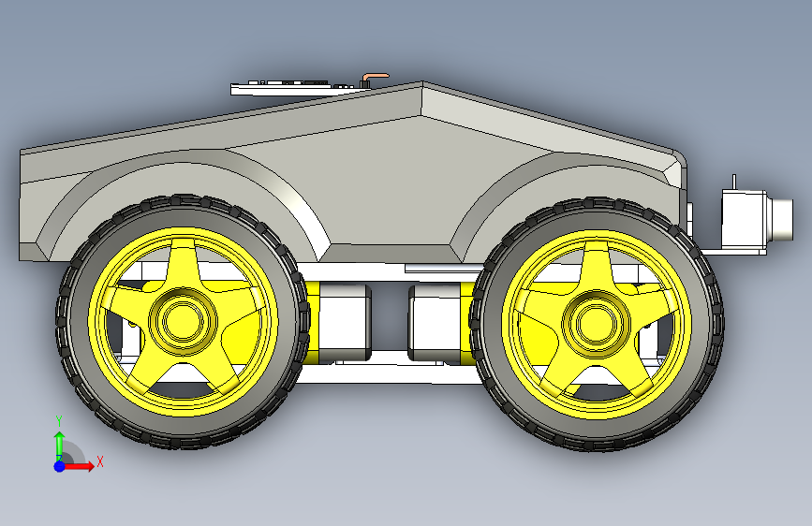Select the thin antenna pin atop the sensor module
The image size is (812, 526).
pyautogui.click(x=734, y=182)
